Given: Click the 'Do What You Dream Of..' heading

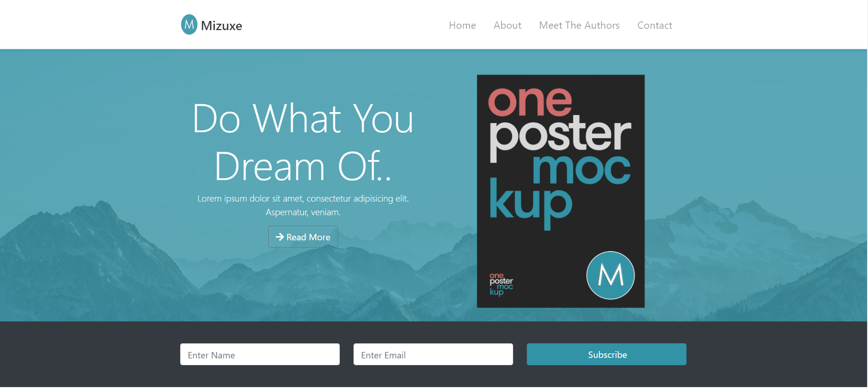Looking at the screenshot, I should pos(303,142).
